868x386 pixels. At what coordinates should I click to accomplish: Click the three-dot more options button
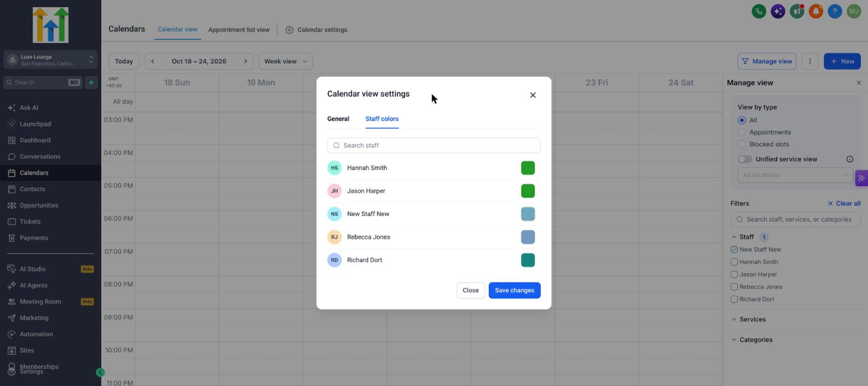810,61
